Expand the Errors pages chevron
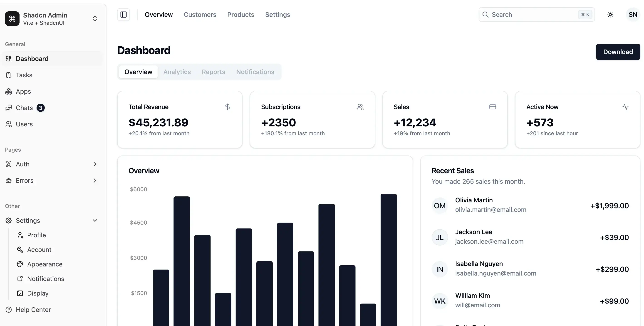Viewport: 644px width, 326px height. click(x=95, y=181)
